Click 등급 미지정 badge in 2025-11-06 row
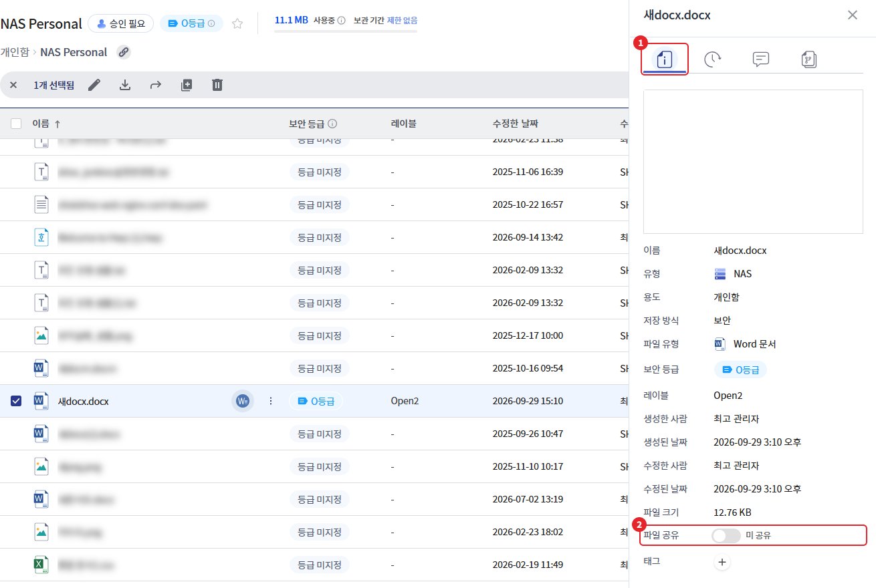This screenshot has width=876, height=588. 320,172
